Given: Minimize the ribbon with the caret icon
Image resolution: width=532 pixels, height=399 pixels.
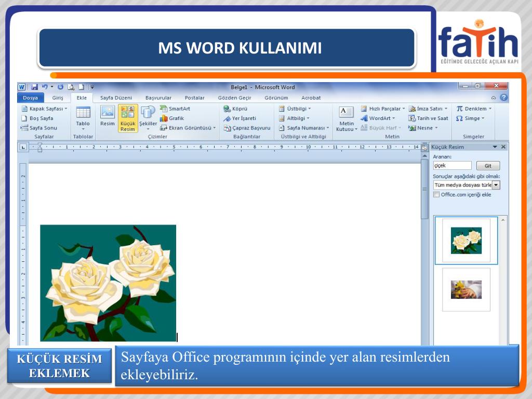Looking at the screenshot, I should pyautogui.click(x=494, y=98).
